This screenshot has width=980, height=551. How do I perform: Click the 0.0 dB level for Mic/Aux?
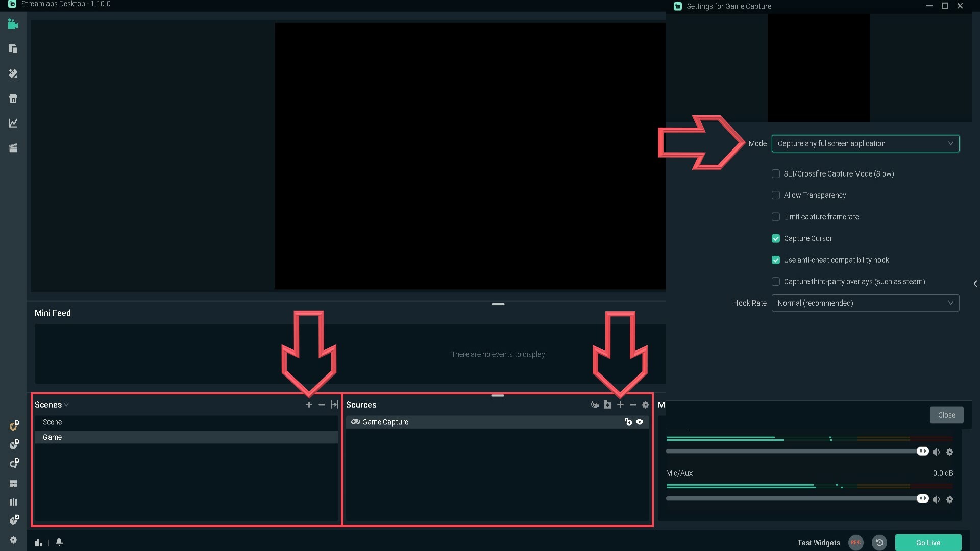(943, 473)
